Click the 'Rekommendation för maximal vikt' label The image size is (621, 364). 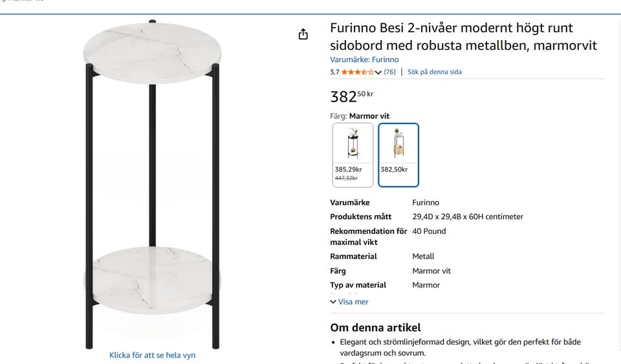368,237
